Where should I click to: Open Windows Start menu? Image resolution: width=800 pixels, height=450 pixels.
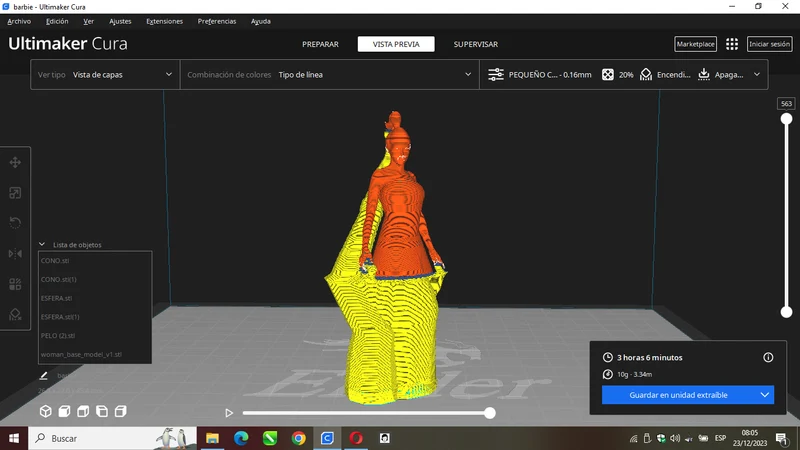click(14, 438)
